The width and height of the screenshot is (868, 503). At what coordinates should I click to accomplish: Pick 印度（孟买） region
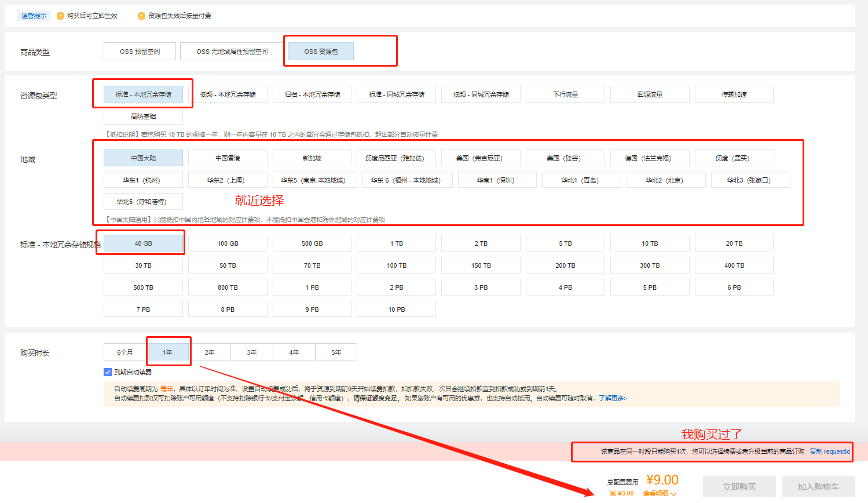point(734,158)
